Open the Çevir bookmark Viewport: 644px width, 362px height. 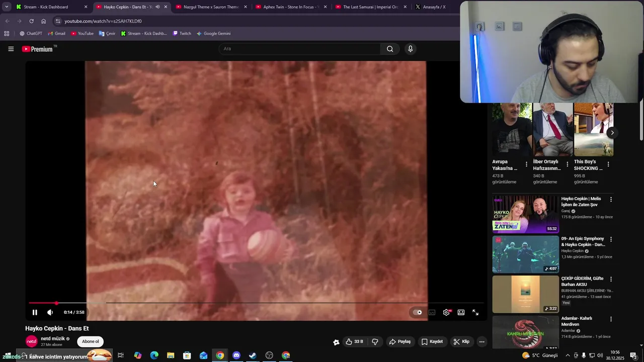click(107, 34)
